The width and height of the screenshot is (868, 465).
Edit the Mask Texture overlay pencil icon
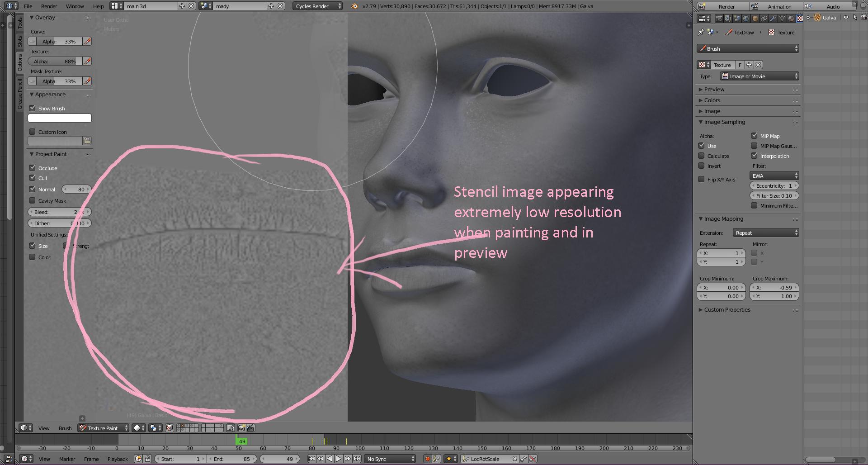tap(87, 81)
